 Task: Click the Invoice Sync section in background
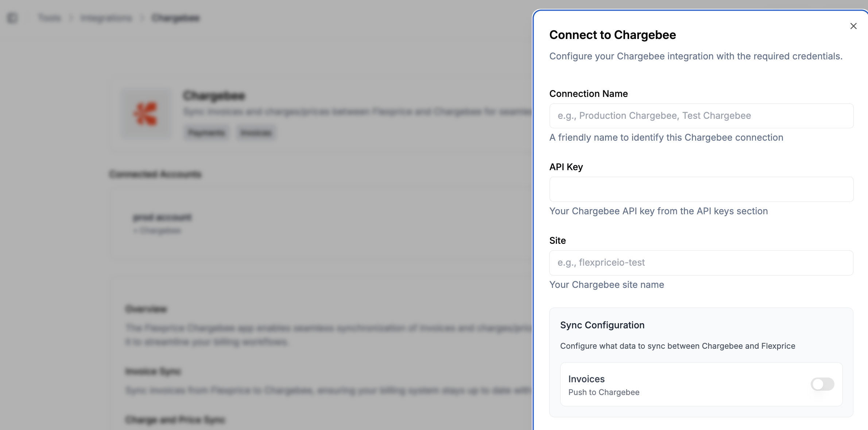coord(153,371)
